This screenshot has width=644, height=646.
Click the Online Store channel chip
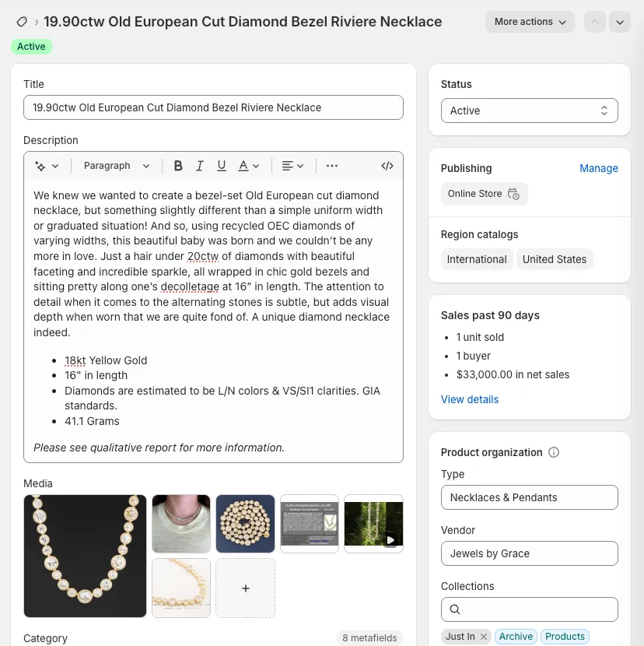(485, 194)
